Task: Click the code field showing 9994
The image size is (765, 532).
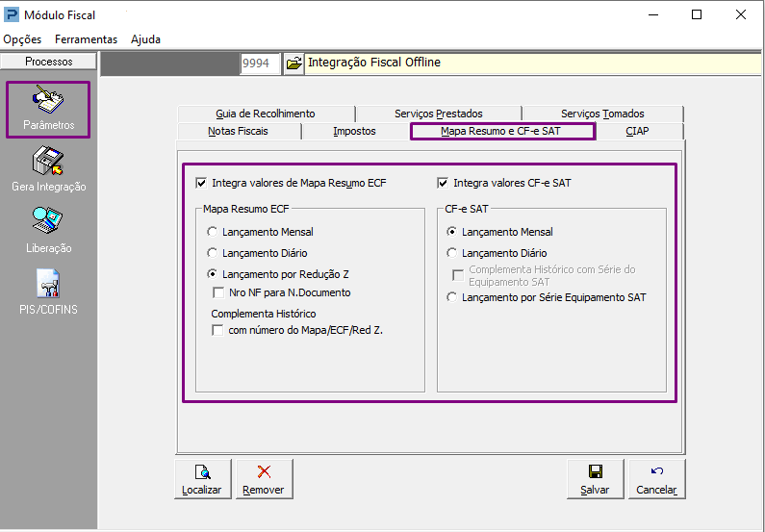Action: [260, 63]
